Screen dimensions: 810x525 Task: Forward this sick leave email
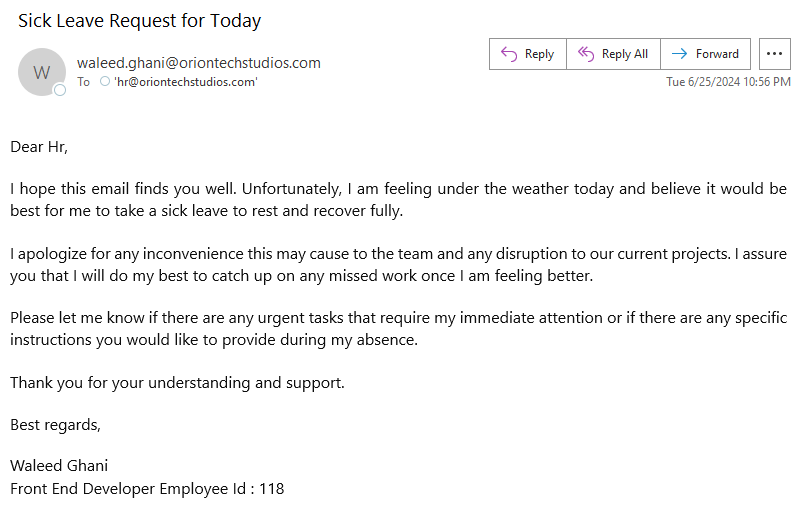tap(705, 54)
